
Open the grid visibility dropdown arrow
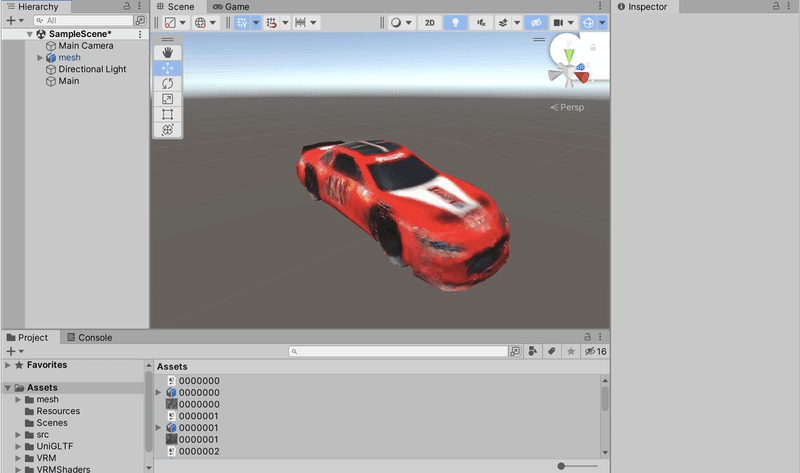pyautogui.click(x=256, y=22)
